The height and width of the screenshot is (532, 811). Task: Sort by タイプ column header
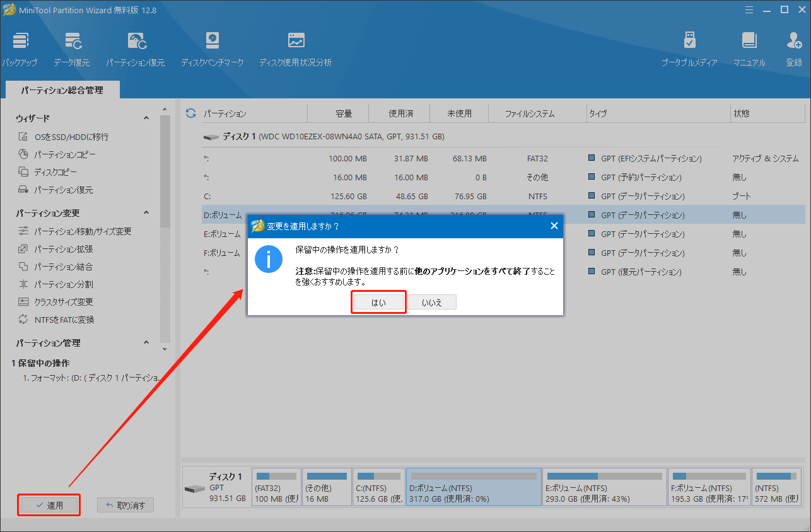(657, 113)
